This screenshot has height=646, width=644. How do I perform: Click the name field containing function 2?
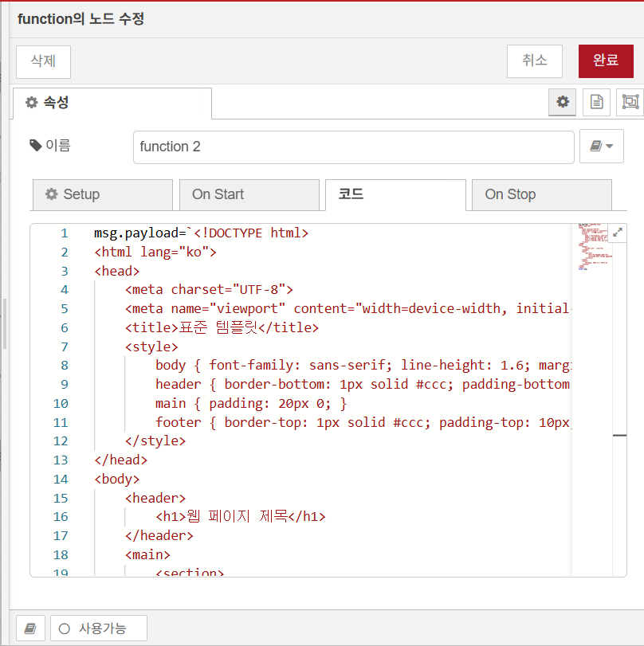[x=353, y=147]
